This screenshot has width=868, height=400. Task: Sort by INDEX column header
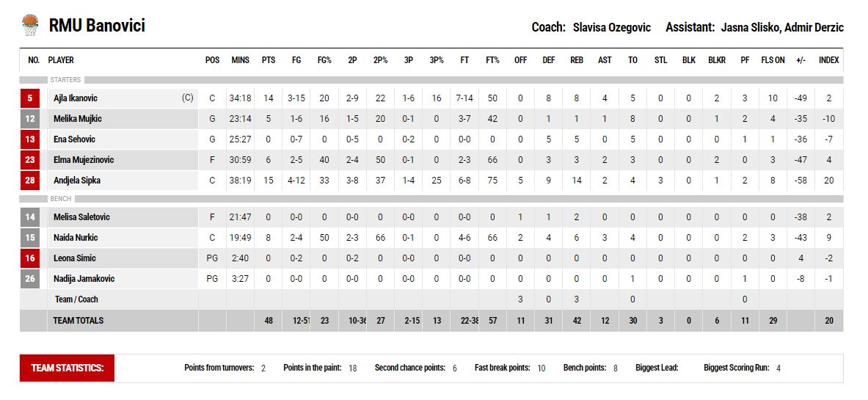pos(828,60)
